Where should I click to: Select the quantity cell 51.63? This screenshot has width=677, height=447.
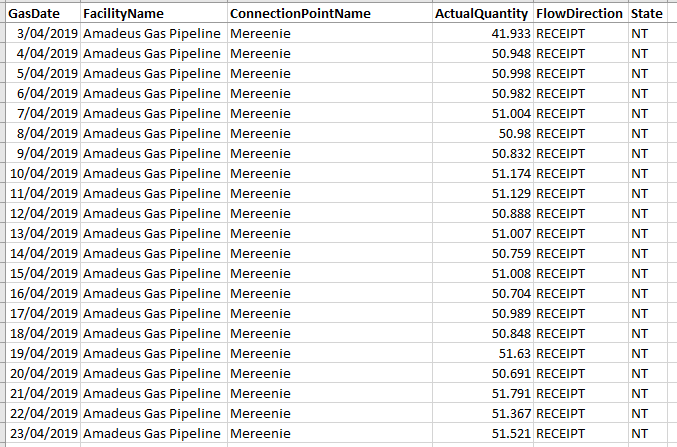click(x=483, y=353)
